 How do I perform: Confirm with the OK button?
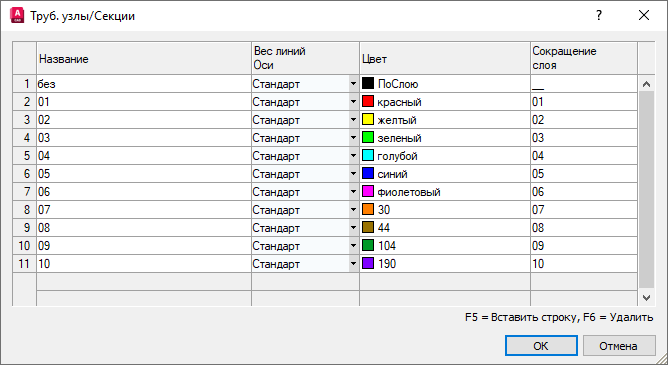point(541,346)
